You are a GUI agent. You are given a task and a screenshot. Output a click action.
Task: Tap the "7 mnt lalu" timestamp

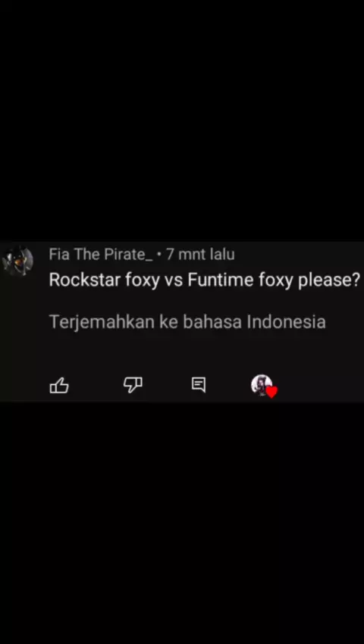pos(200,255)
